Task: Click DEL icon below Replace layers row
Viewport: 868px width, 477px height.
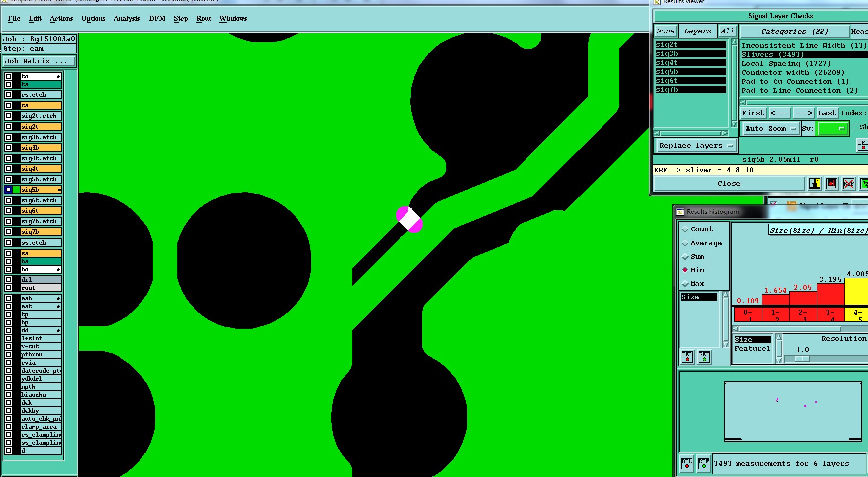Action: pos(862,145)
